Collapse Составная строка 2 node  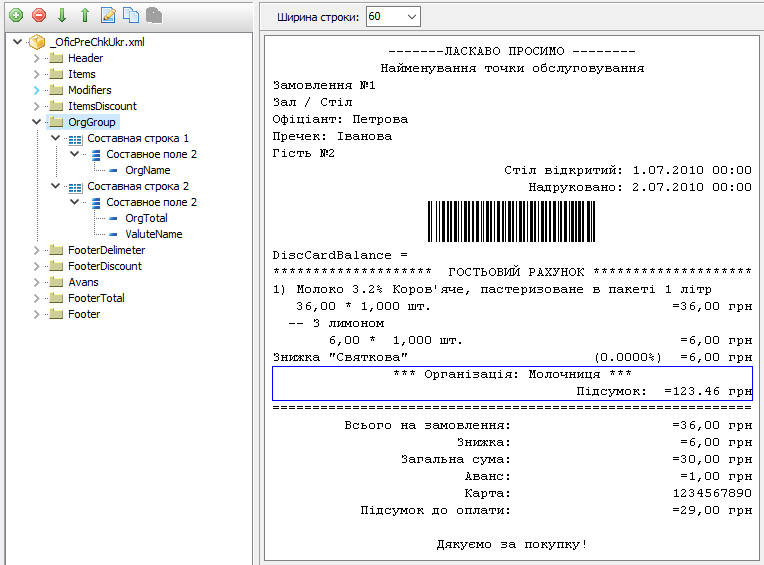pyautogui.click(x=56, y=186)
